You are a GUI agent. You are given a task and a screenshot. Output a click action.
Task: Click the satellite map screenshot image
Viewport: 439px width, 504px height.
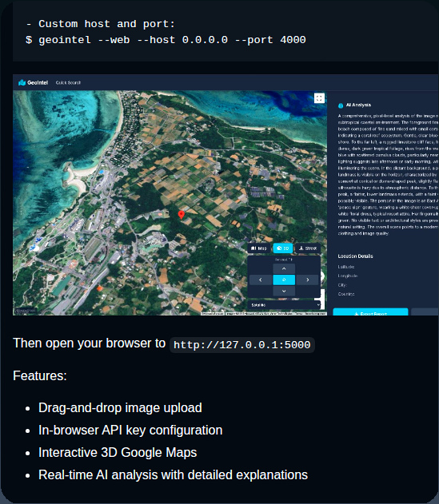(x=170, y=203)
